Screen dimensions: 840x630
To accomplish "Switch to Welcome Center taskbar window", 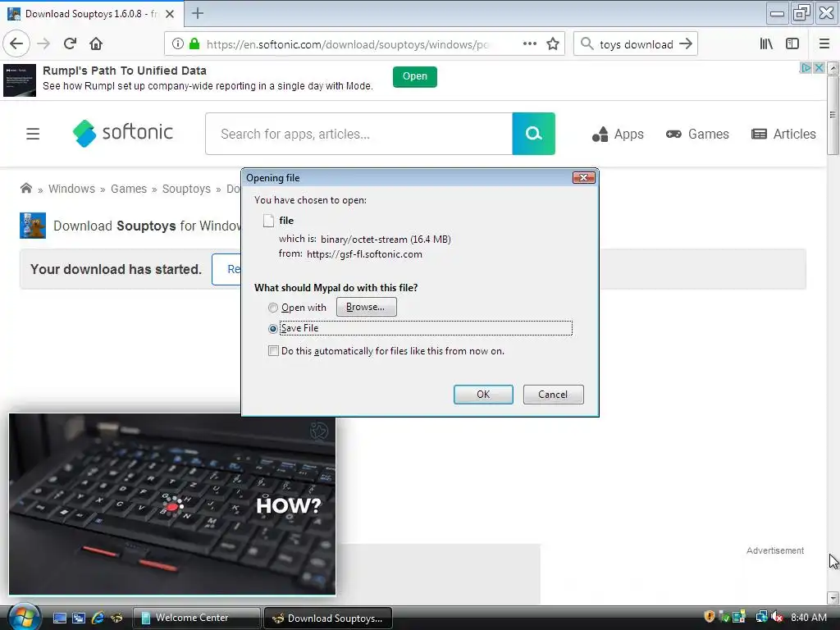I will pyautogui.click(x=196, y=618).
